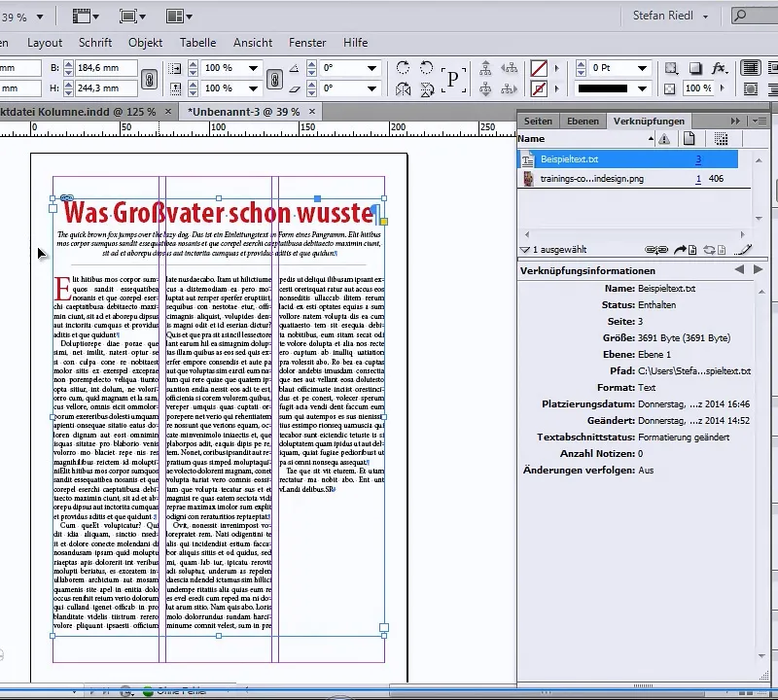778x700 pixels.
Task: Open the drop shadow effect icon
Action: coord(695,68)
